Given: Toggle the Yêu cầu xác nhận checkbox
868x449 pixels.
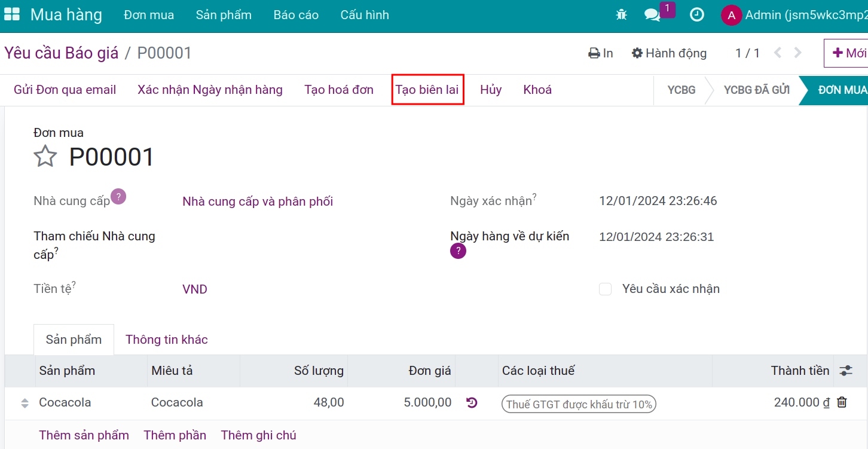Looking at the screenshot, I should [x=606, y=289].
